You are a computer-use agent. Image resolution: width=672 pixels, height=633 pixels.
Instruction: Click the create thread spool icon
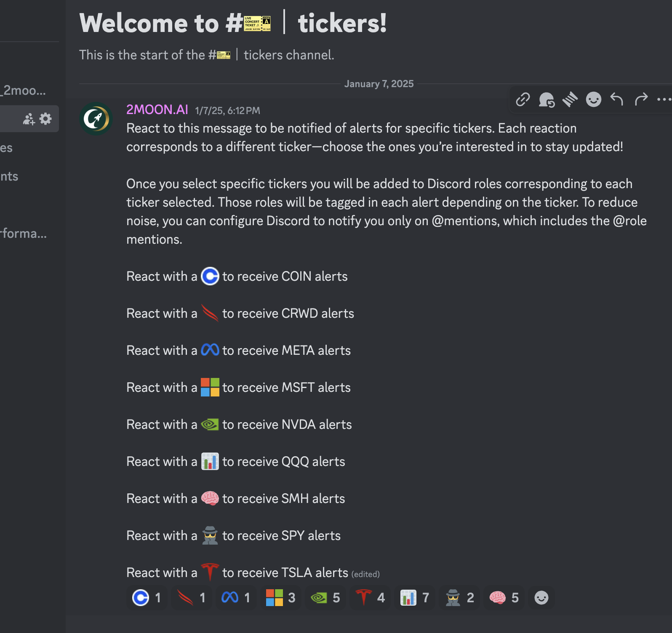point(570,100)
